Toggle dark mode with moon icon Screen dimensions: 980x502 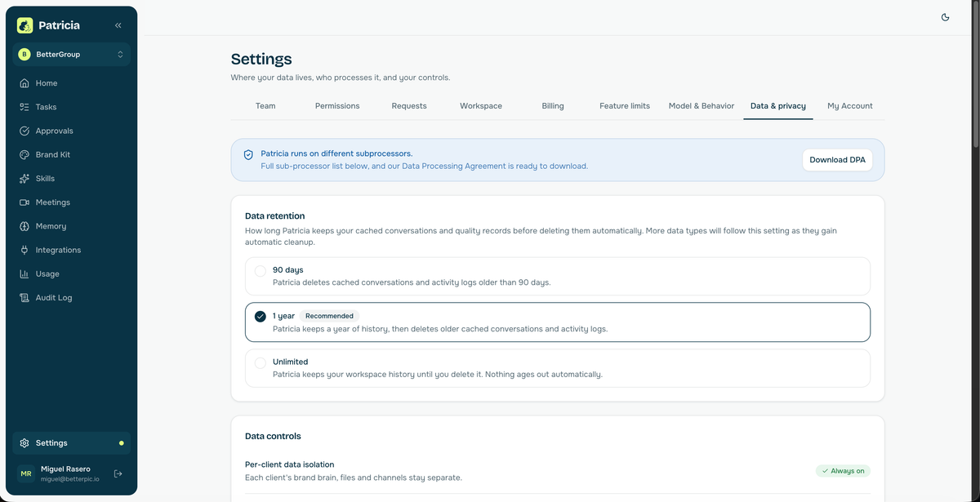pos(945,17)
